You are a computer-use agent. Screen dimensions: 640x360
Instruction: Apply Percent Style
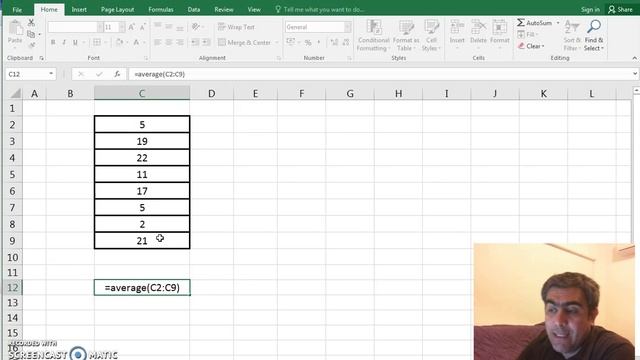(308, 42)
